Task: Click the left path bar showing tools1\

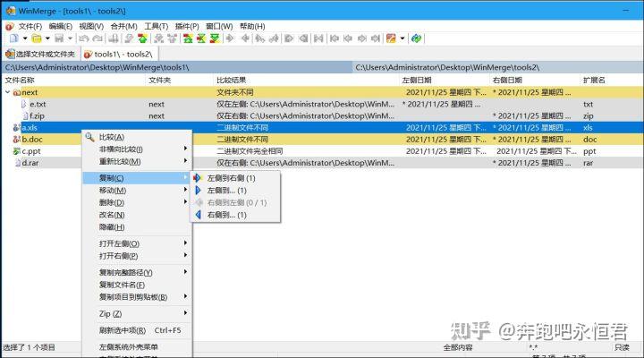Action: [177, 67]
